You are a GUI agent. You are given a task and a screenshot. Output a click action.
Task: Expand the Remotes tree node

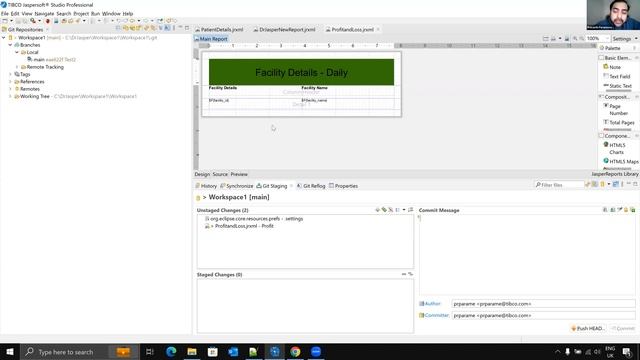(10, 89)
